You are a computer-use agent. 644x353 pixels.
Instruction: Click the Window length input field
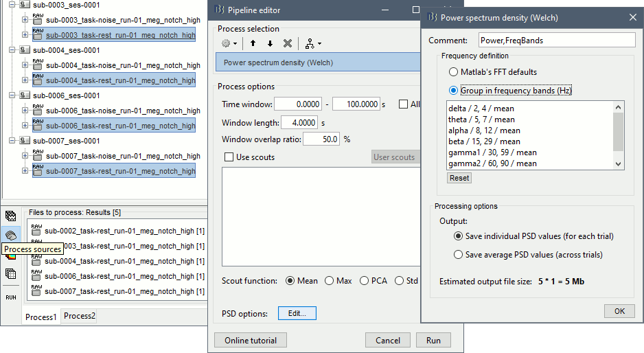tap(299, 122)
